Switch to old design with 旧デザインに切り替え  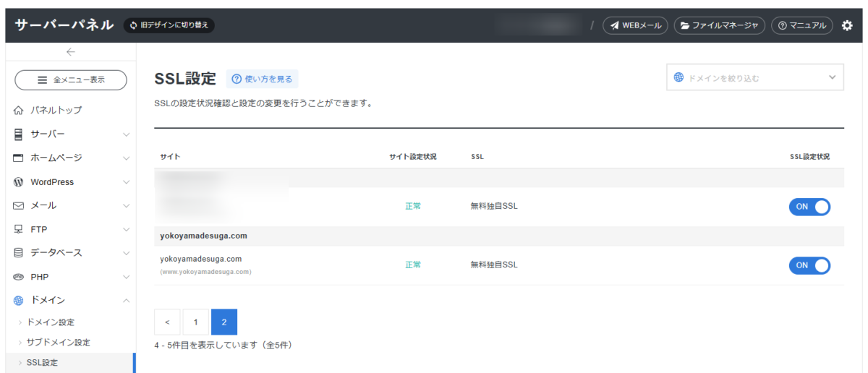[x=169, y=25]
